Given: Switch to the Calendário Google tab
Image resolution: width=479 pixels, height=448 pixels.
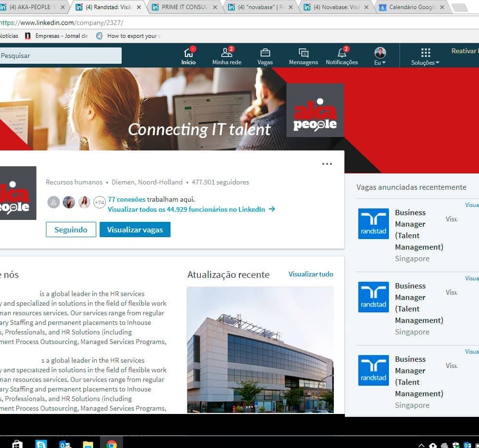Looking at the screenshot, I should [412, 7].
